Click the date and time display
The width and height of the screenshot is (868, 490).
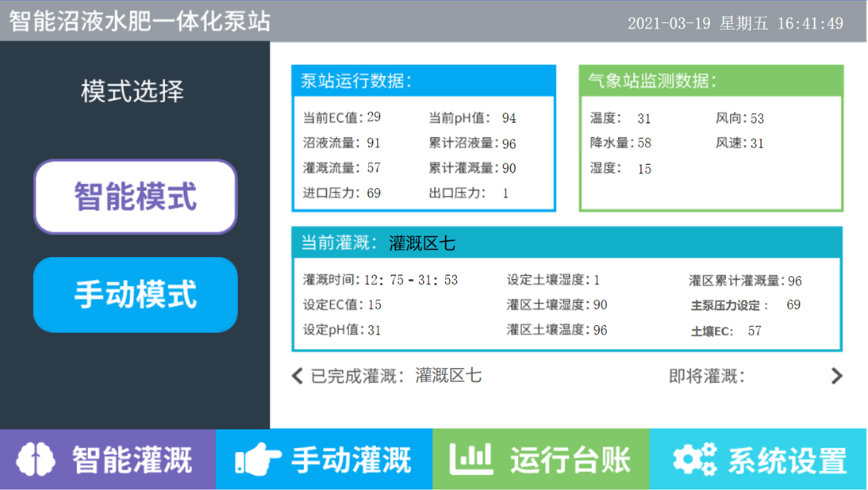click(x=735, y=23)
